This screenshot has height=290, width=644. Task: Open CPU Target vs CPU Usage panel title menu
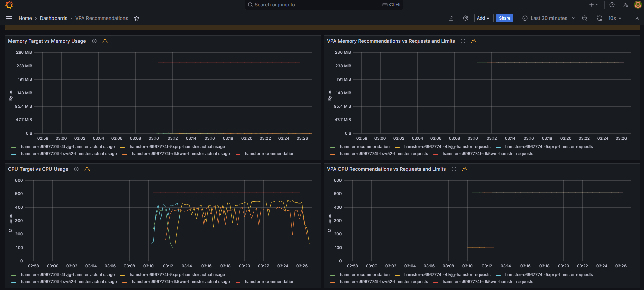(38, 169)
